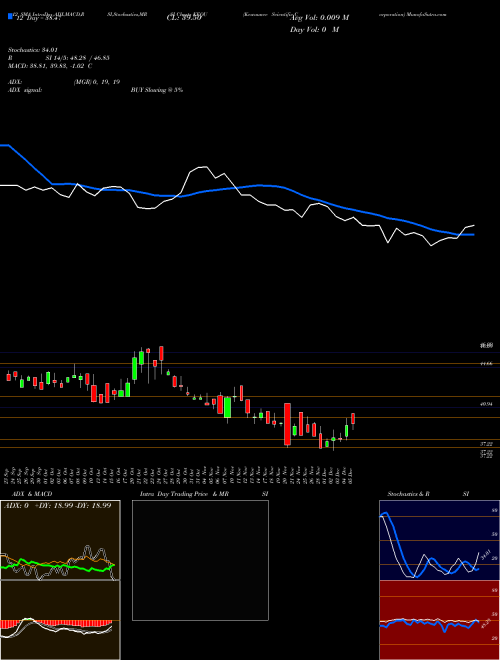Click the 'ADX & MACD' panel title
This screenshot has width=500, height=660.
(x=32, y=494)
